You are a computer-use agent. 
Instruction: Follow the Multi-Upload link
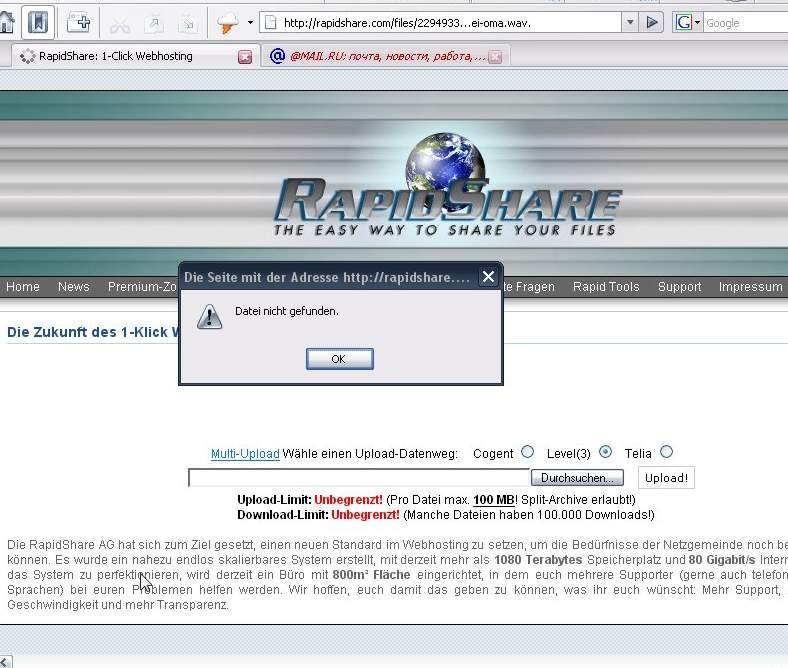(x=245, y=453)
